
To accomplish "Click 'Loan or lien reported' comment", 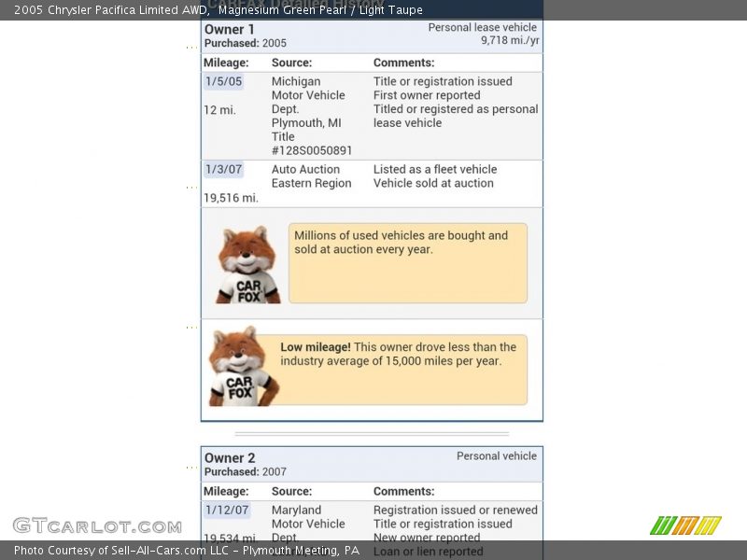I will tap(429, 552).
